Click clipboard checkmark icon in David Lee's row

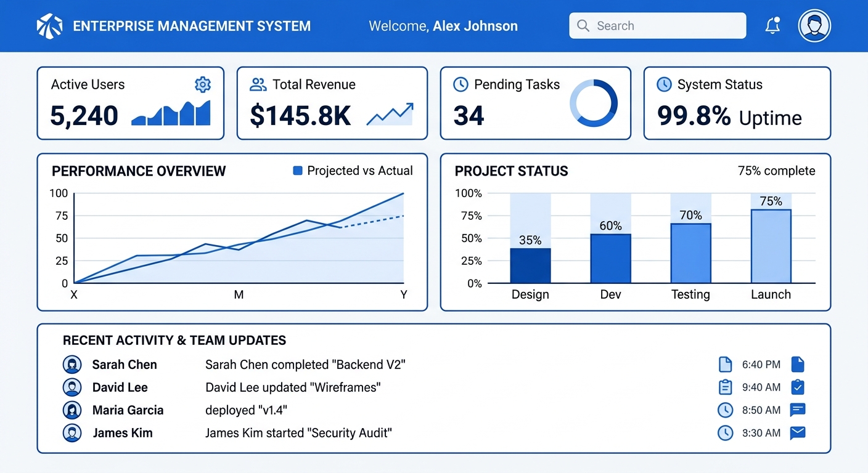click(x=798, y=387)
